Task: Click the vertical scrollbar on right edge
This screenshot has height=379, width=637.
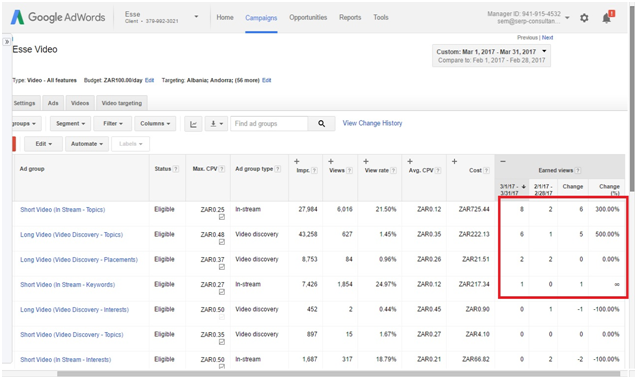Action: click(632, 100)
